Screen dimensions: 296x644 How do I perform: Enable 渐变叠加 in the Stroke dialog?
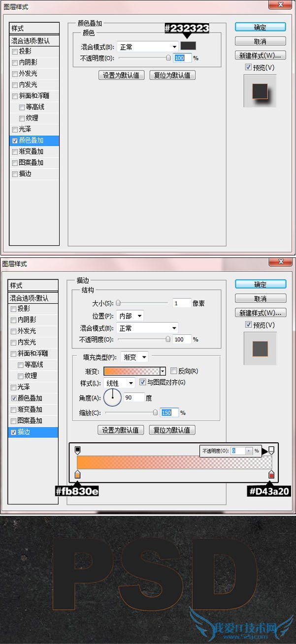13,409
